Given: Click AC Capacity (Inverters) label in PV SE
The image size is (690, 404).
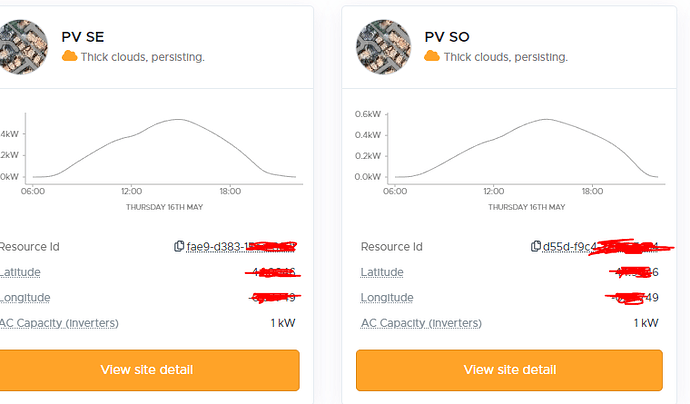Looking at the screenshot, I should (59, 323).
